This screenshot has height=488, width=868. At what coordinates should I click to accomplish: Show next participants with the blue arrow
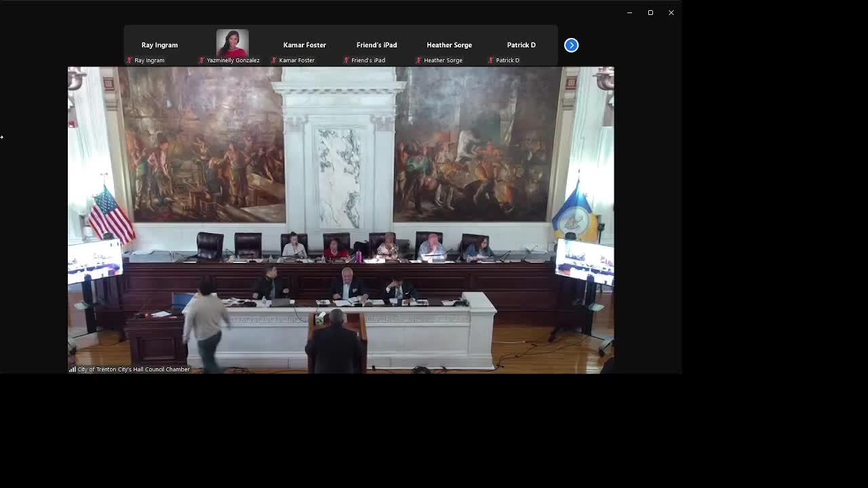(571, 45)
